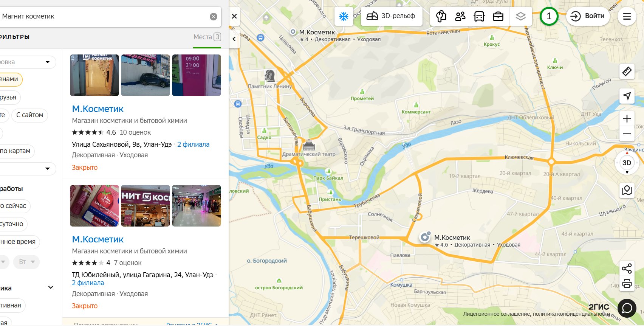Collapse the side panel with left chevron
This screenshot has width=644, height=326.
pos(234,39)
